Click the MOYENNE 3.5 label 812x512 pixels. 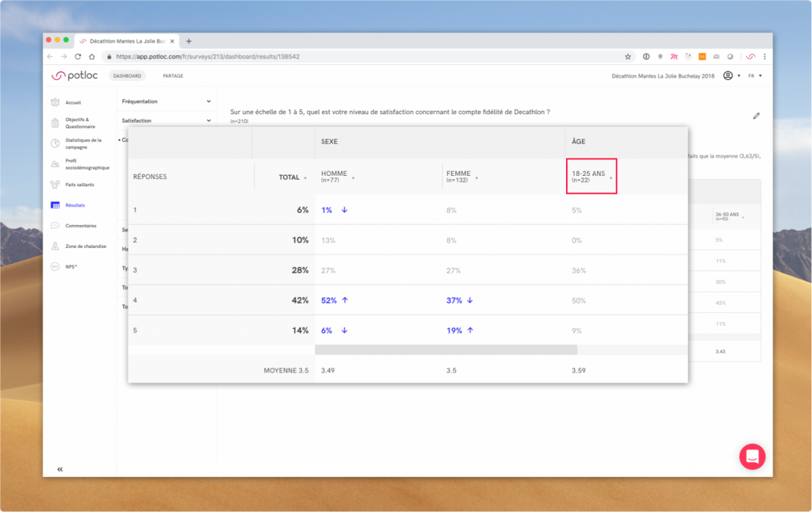point(285,370)
